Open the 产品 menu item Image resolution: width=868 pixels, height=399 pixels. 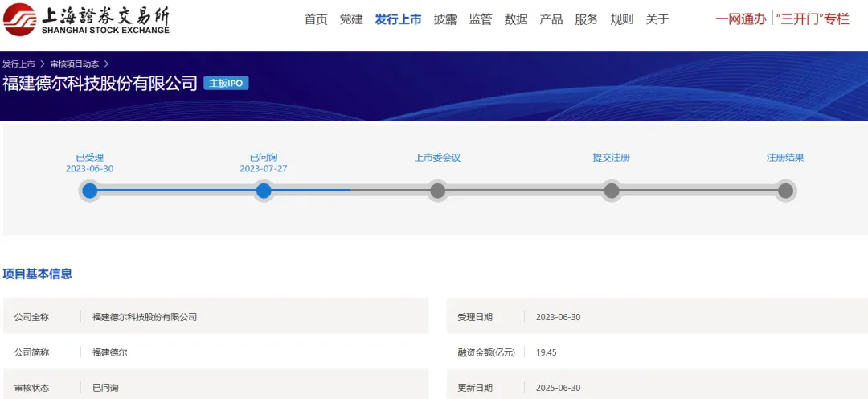pos(551,19)
